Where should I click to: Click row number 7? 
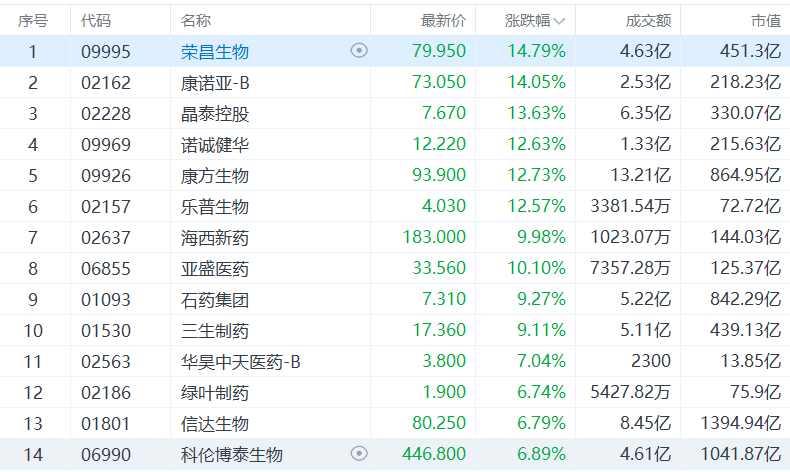coord(33,238)
